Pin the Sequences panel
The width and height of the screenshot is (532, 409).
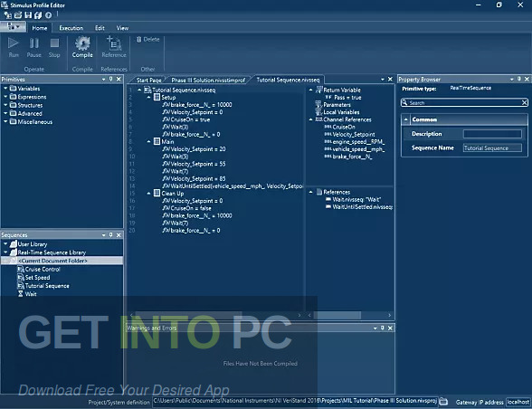click(111, 235)
